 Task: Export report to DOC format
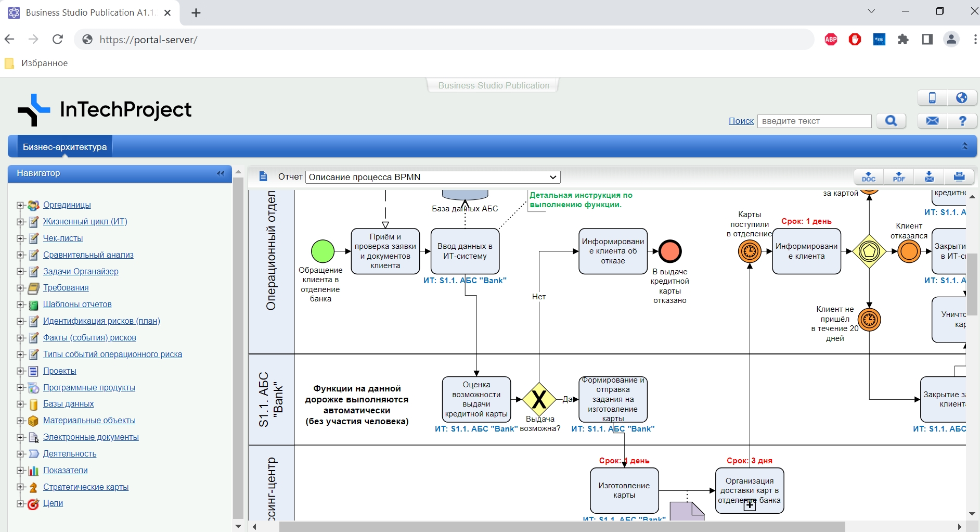point(868,177)
